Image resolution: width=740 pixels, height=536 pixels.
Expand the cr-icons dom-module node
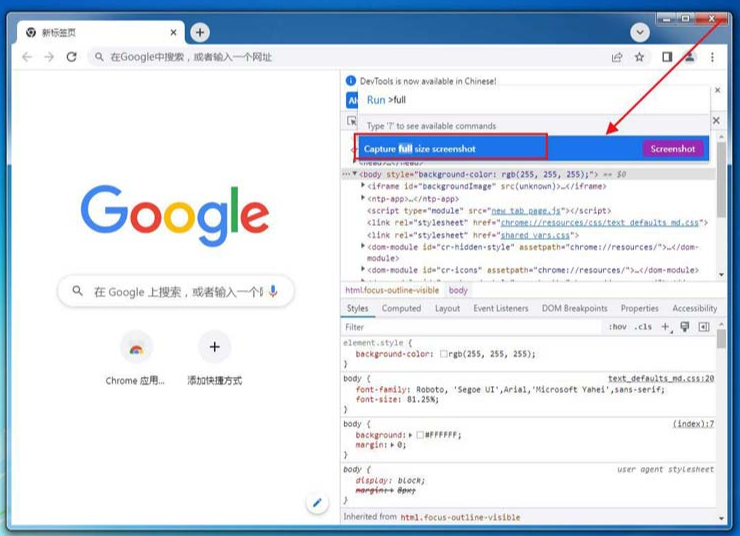point(363,269)
